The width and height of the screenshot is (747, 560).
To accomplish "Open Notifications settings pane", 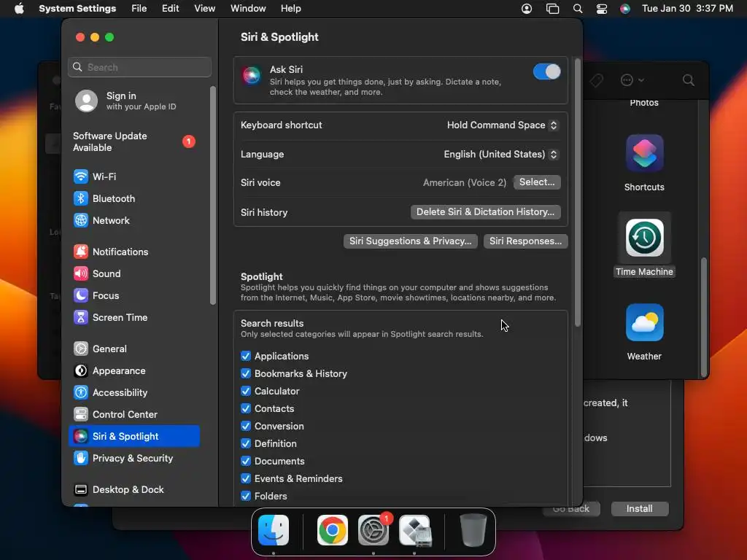I will (134, 252).
